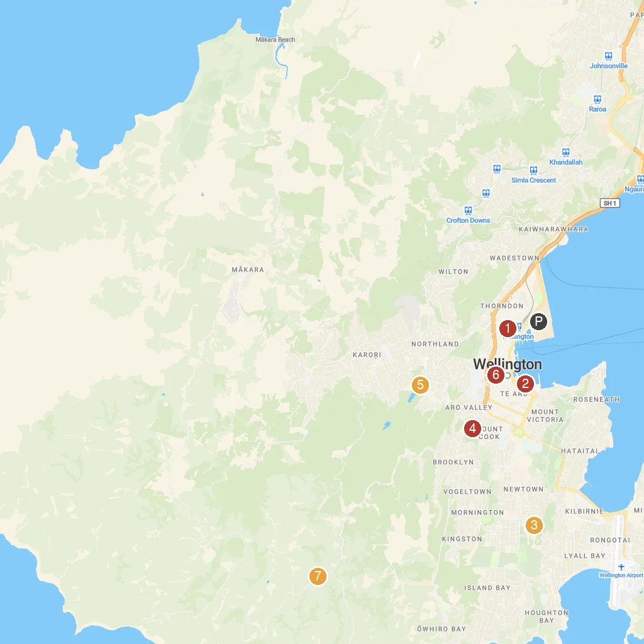This screenshot has width=644, height=644.
Task: Click the Khandallah train station icon
Action: tap(565, 152)
